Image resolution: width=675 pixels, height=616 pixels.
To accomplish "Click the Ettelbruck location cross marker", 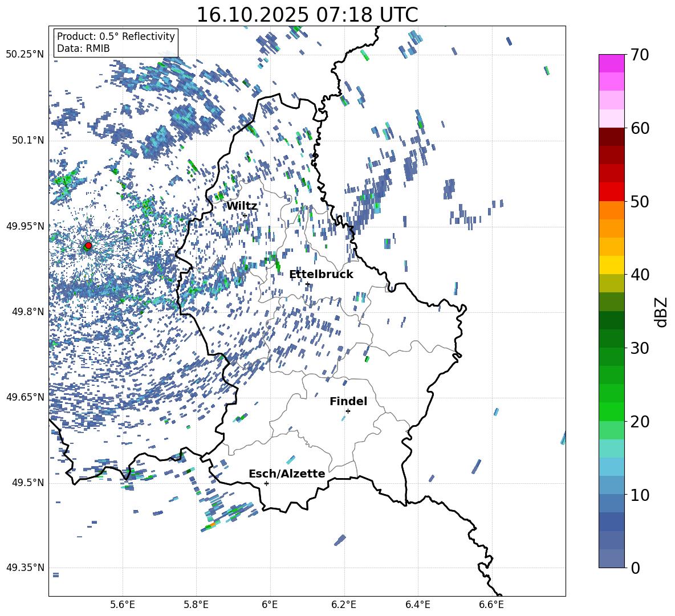I will point(307,284).
